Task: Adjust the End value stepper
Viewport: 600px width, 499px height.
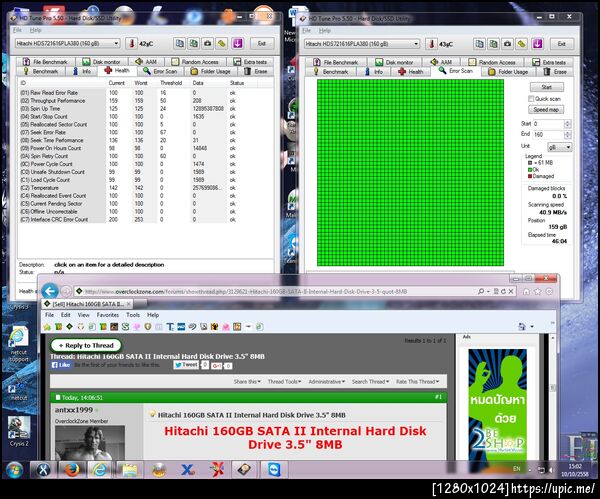Action: (x=567, y=135)
